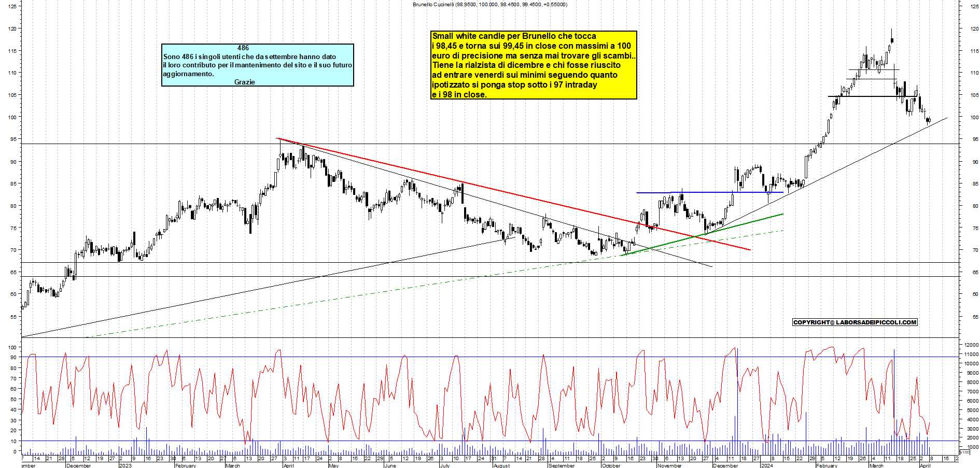
Task: Click the '3000' value on the volume scale
Action: [973, 429]
